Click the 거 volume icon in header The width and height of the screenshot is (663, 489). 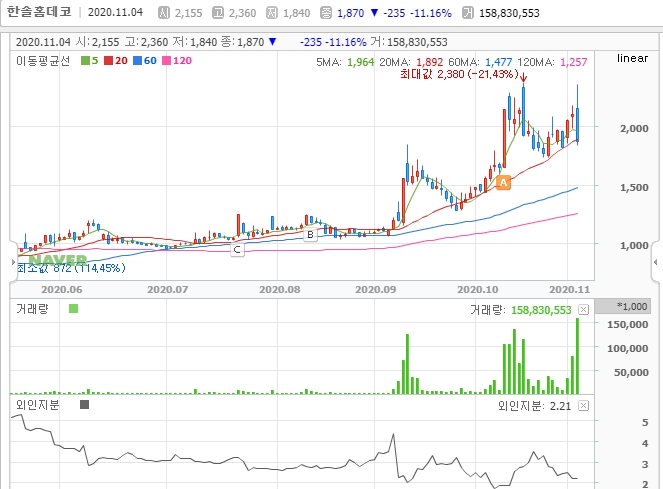pyautogui.click(x=468, y=13)
